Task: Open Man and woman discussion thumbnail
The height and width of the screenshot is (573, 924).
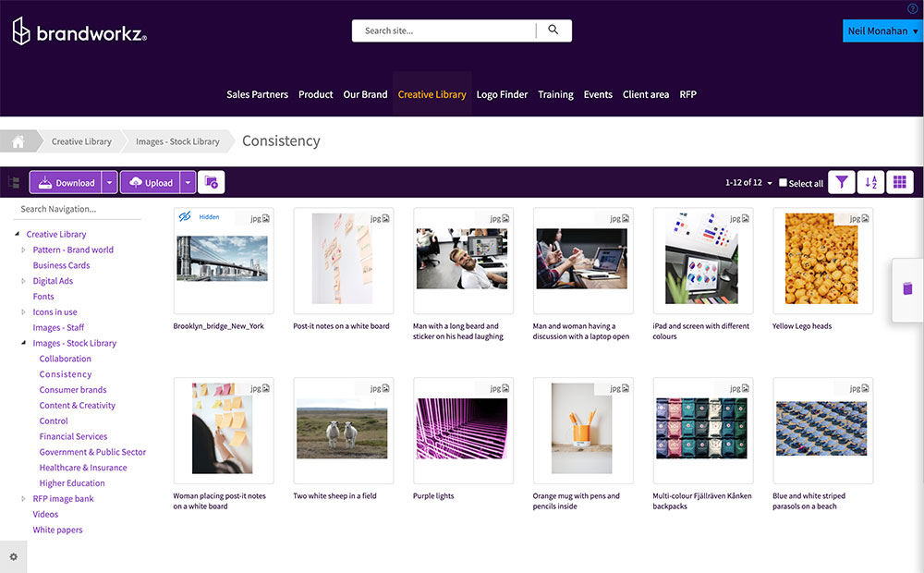Action: pos(581,258)
